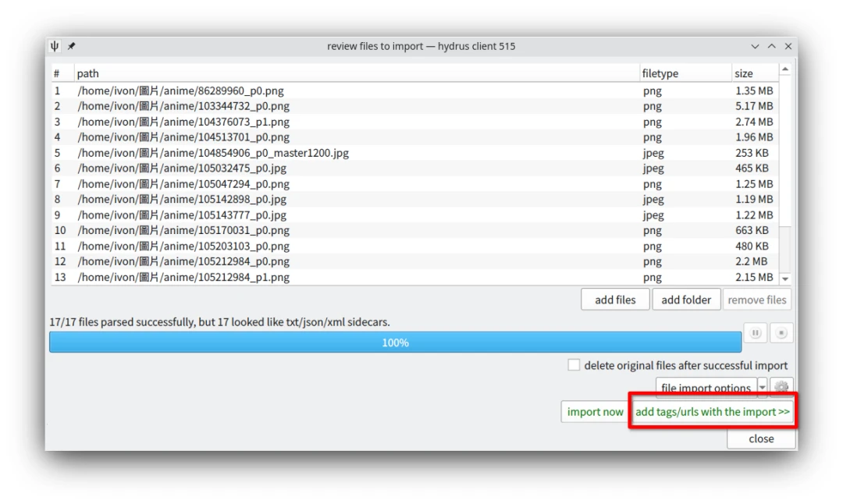The width and height of the screenshot is (843, 504).
Task: Click the pause import icon
Action: (755, 333)
